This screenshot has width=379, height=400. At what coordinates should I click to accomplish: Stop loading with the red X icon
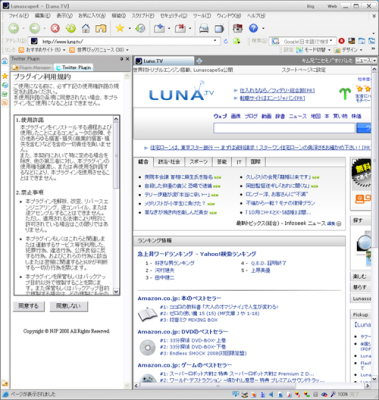(x=55, y=29)
